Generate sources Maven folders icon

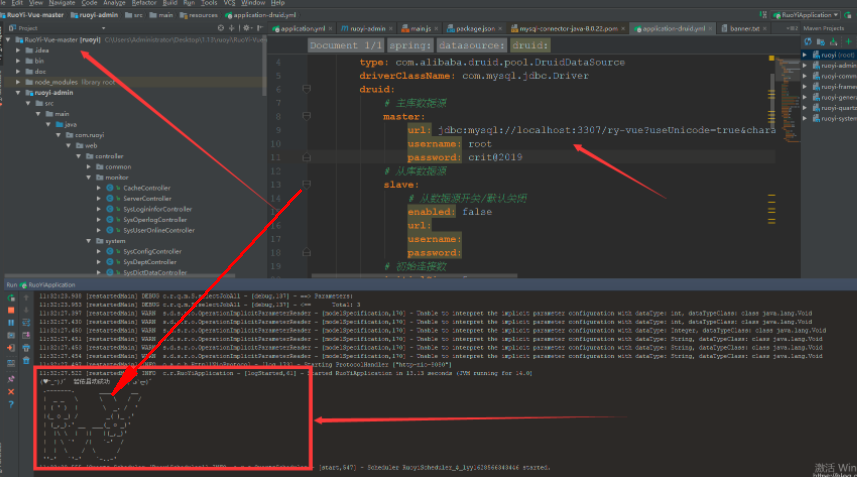click(820, 42)
